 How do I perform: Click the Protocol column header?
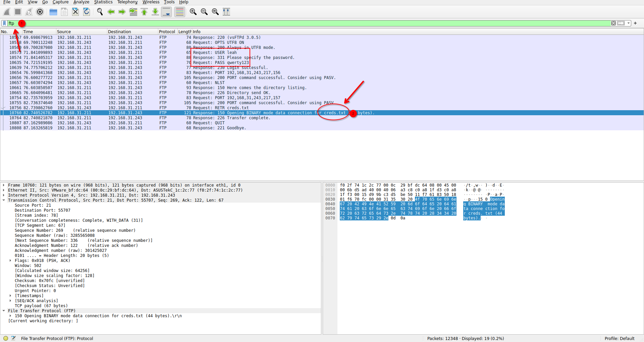(167, 32)
